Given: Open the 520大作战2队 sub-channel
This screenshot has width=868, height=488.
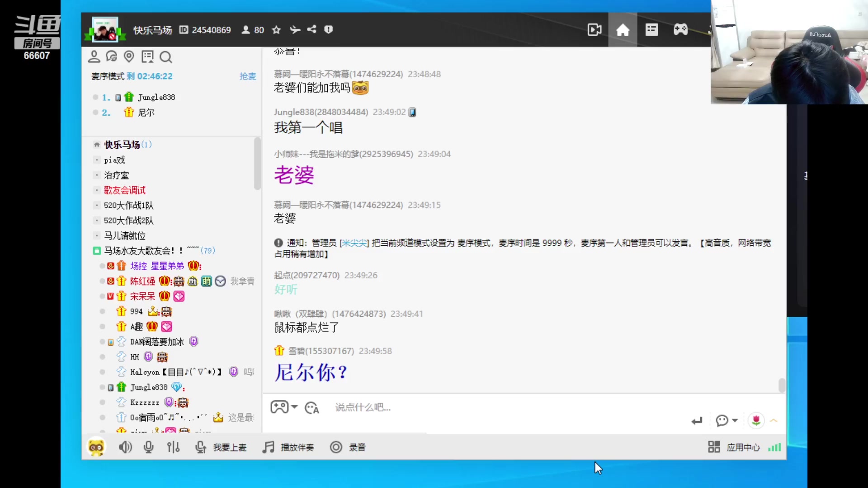Looking at the screenshot, I should point(129,221).
